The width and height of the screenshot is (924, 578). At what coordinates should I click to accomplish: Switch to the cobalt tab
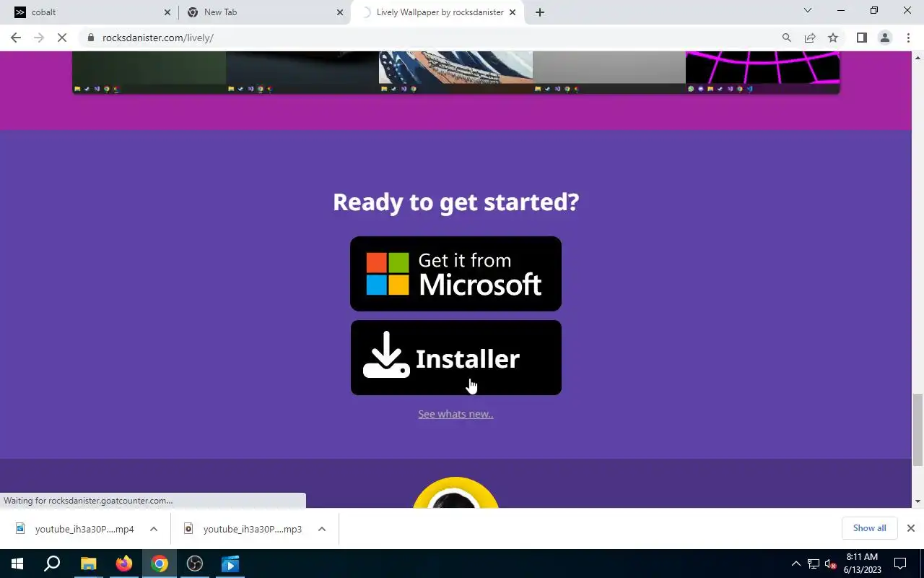tap(90, 12)
